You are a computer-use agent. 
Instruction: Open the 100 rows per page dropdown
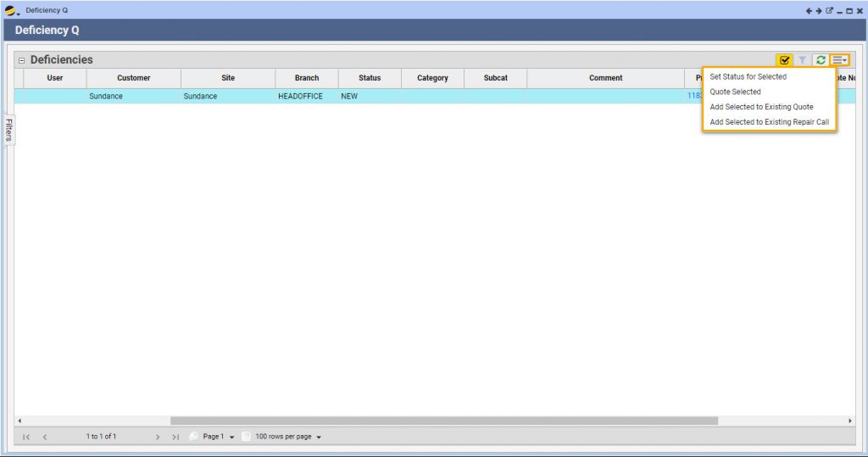pos(288,437)
